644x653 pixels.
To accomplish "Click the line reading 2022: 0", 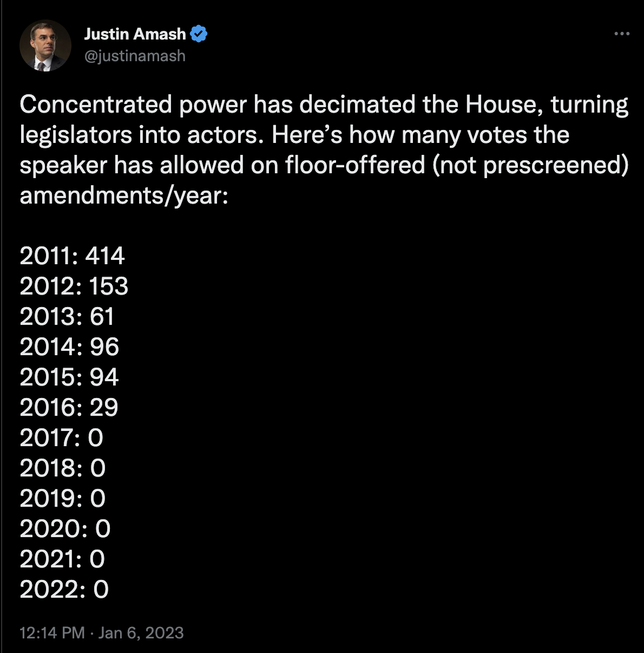I will pos(64,589).
